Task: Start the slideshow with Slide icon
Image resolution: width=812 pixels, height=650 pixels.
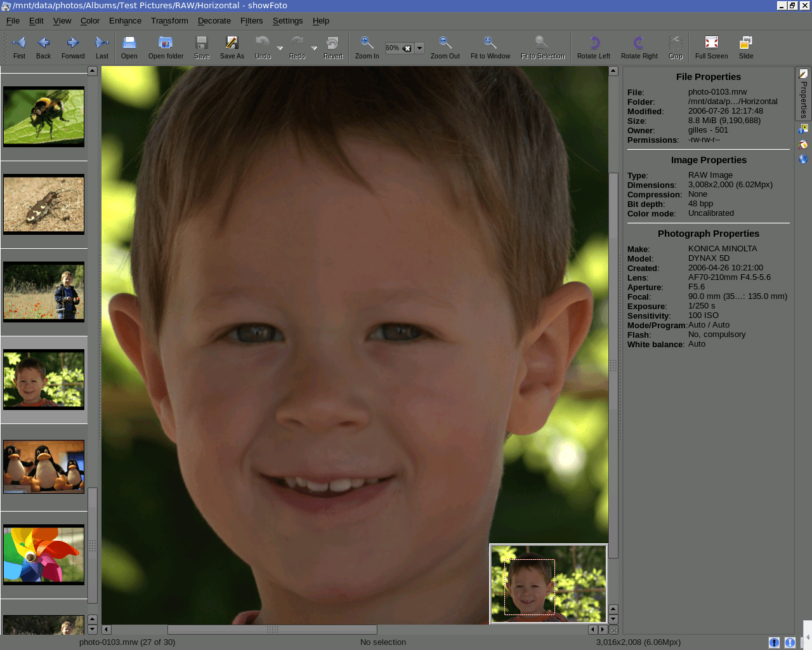Action: [x=745, y=43]
